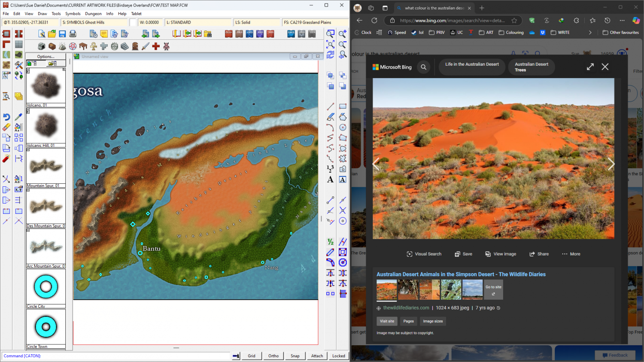This screenshot has height=362, width=644.
Task: Select the wooden door symbol catalog
Action: point(135,46)
